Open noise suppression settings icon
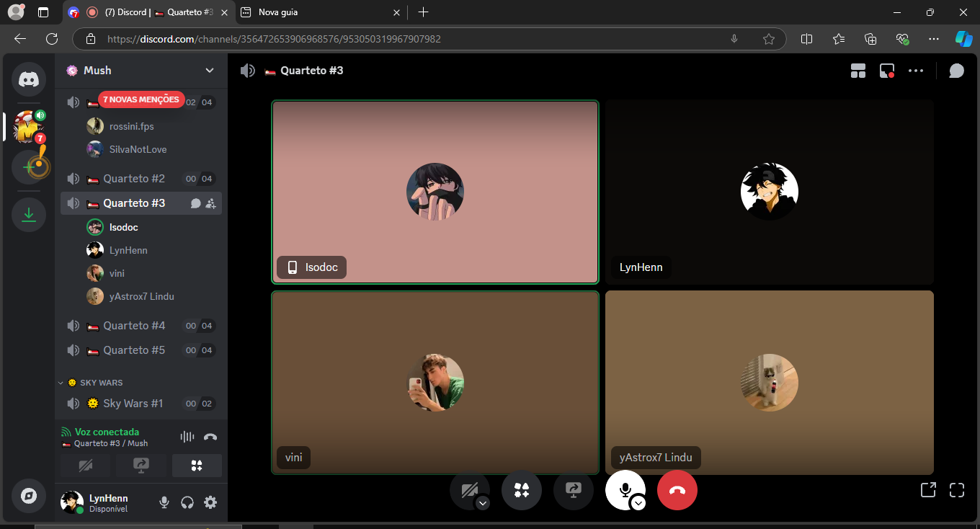This screenshot has height=529, width=980. tap(187, 437)
